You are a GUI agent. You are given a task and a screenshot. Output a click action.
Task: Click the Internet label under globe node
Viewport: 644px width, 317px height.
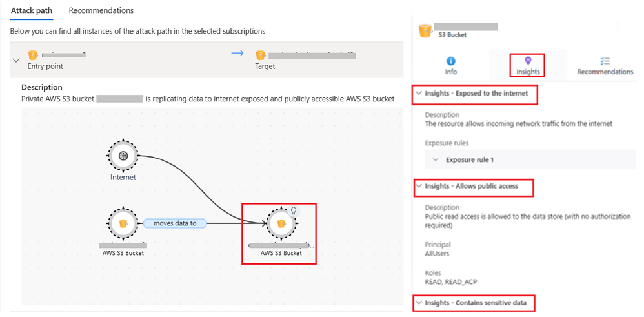(123, 178)
